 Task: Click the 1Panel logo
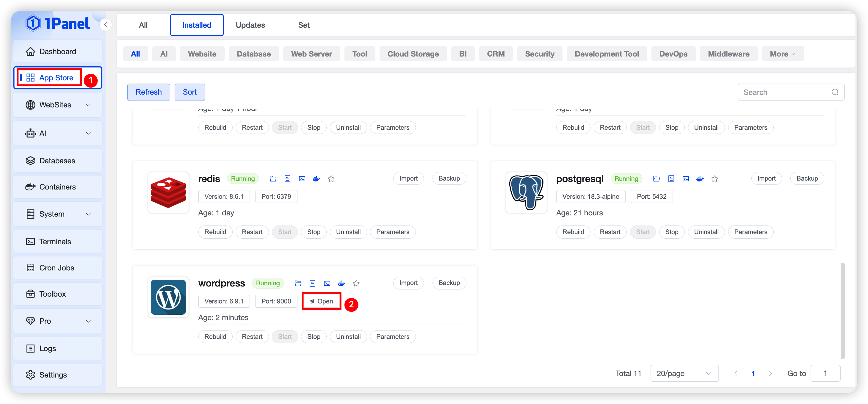pyautogui.click(x=58, y=23)
